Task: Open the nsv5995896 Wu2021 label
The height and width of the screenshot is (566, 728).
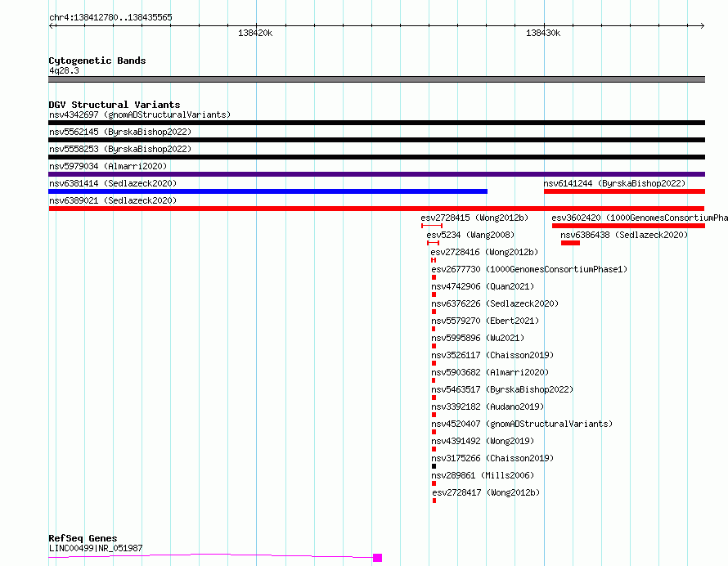Action: [478, 338]
